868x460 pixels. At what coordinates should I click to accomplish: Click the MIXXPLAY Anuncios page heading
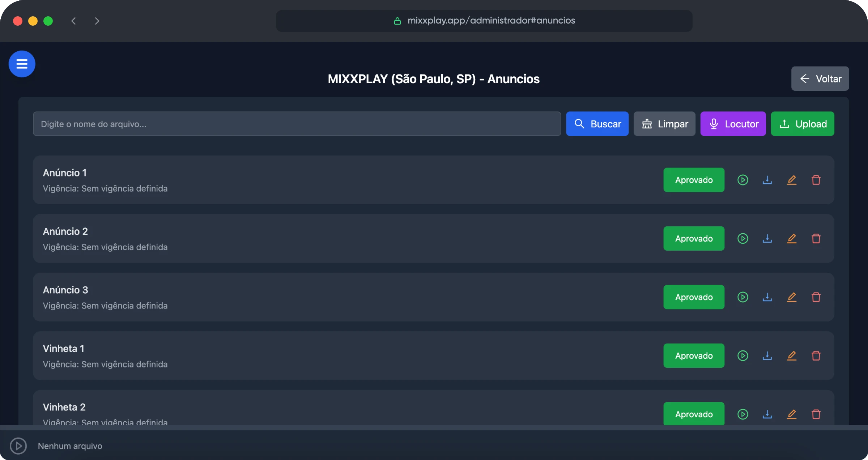[x=434, y=79]
